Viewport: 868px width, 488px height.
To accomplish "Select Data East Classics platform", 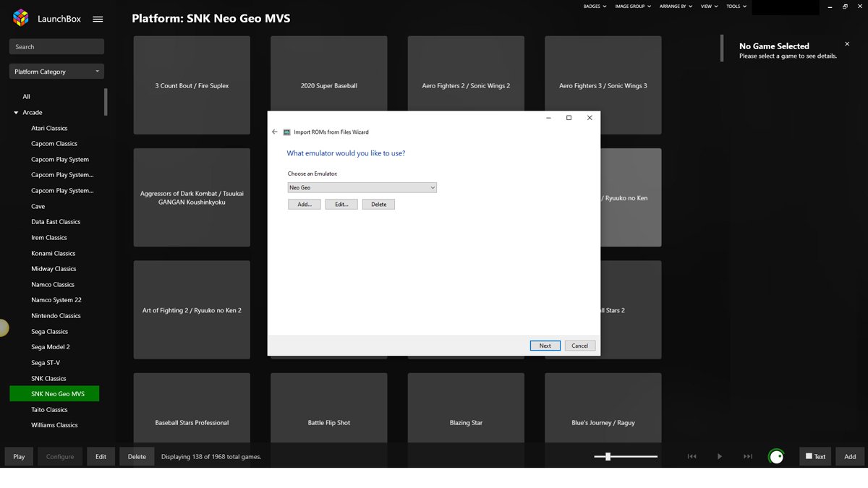I will click(56, 222).
